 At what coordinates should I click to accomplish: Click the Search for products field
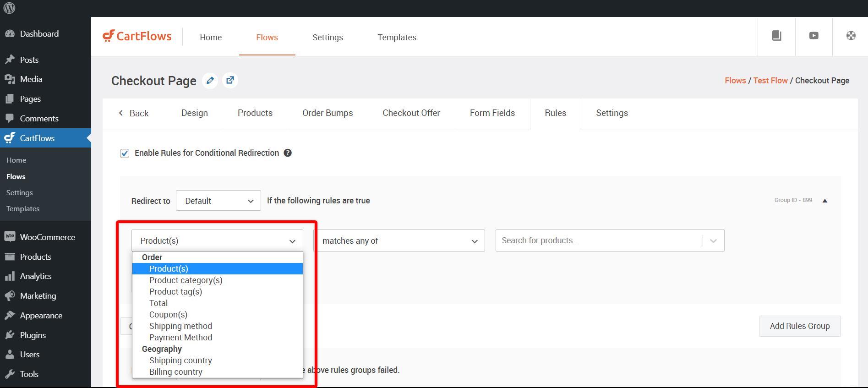click(598, 241)
